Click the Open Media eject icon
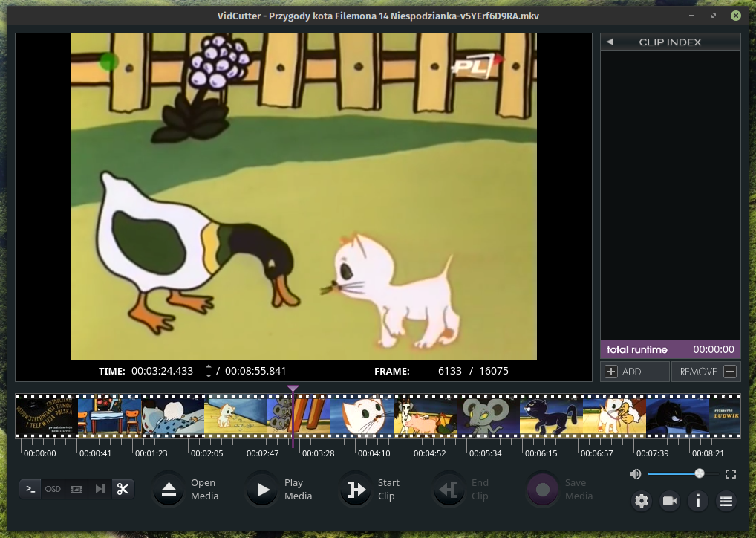Viewport: 756px width, 538px height. tap(169, 490)
